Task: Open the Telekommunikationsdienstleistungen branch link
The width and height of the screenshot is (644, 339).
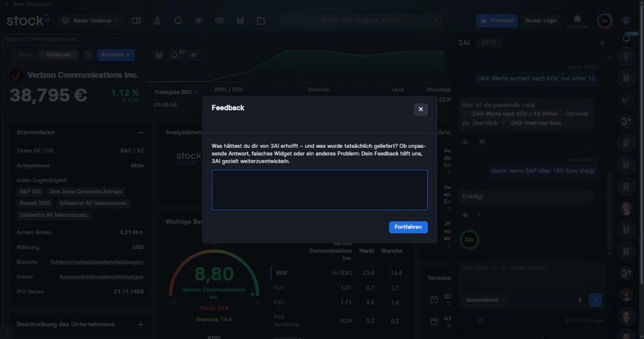Action: (x=96, y=262)
